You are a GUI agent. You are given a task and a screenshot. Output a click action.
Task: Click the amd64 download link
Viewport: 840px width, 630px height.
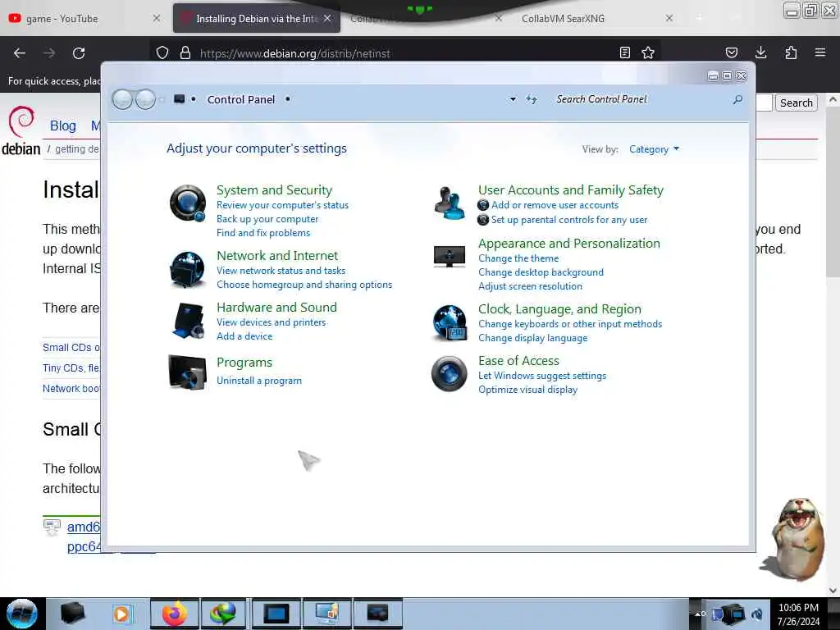(83, 527)
